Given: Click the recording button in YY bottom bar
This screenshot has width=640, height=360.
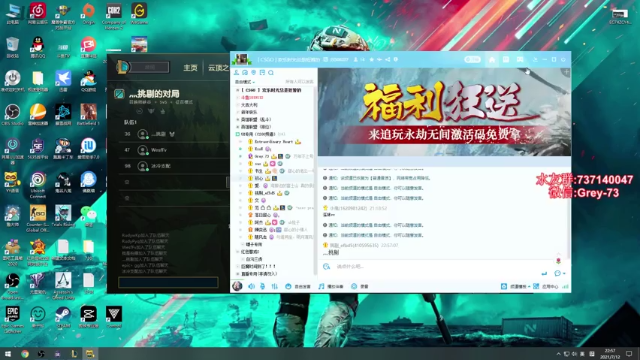Looking at the screenshot, I should click(360, 286).
